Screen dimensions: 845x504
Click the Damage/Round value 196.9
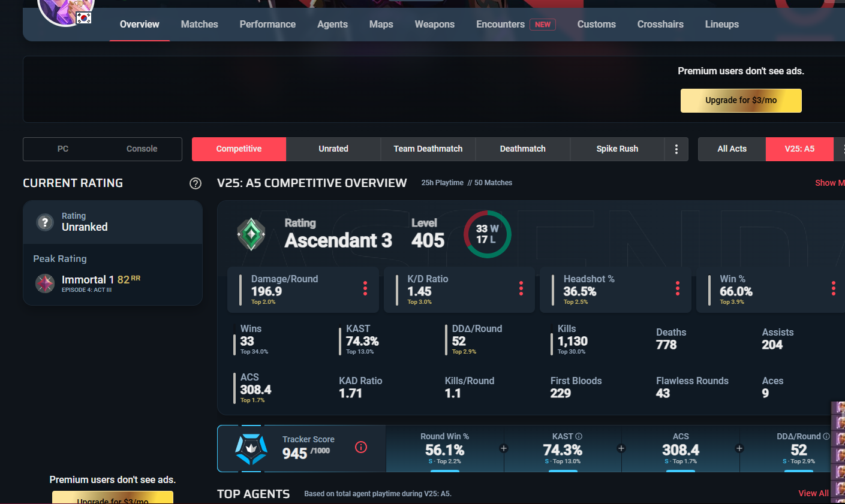point(266,292)
